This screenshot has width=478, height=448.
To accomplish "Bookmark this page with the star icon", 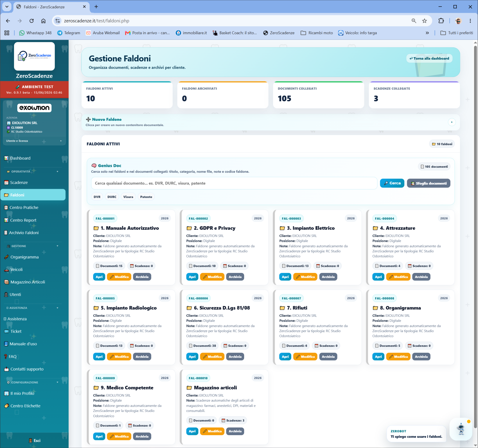I will click(424, 21).
